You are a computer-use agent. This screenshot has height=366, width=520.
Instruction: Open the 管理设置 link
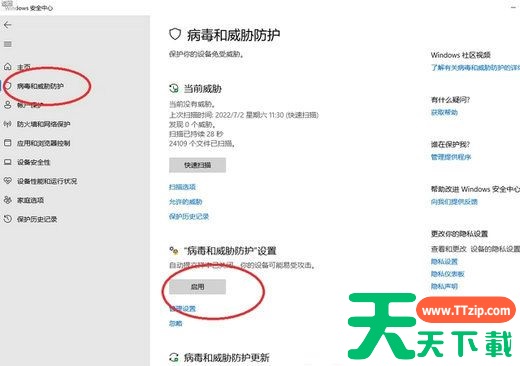[x=182, y=309]
